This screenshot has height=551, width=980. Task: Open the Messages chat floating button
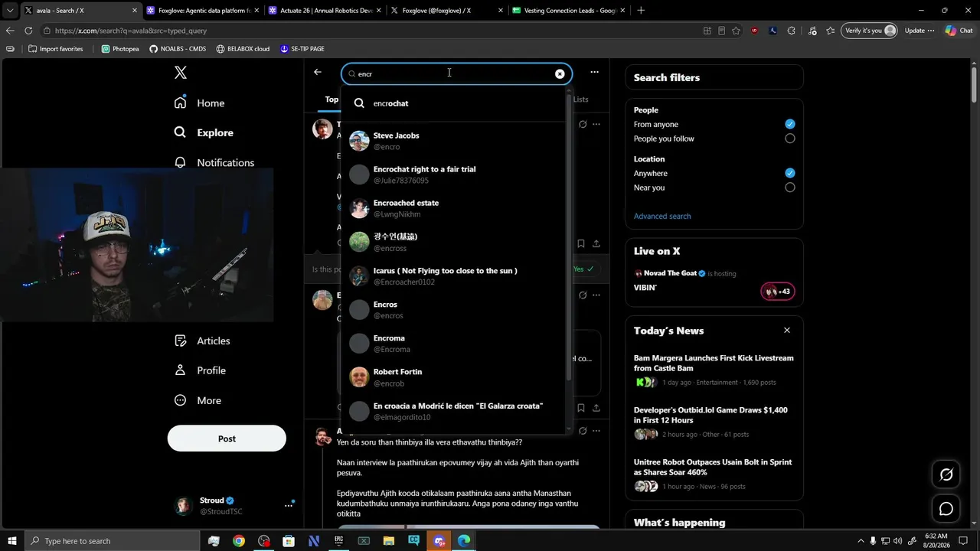coord(946,509)
